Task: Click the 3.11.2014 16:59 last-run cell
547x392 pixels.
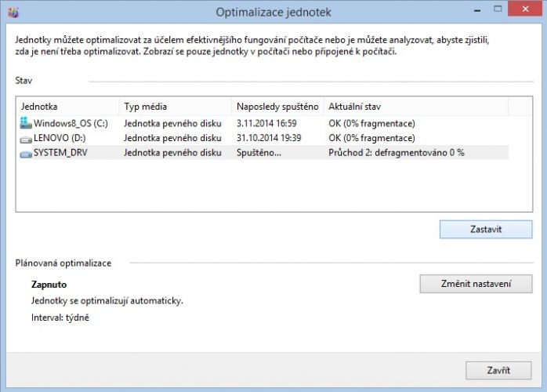Action: [x=266, y=123]
